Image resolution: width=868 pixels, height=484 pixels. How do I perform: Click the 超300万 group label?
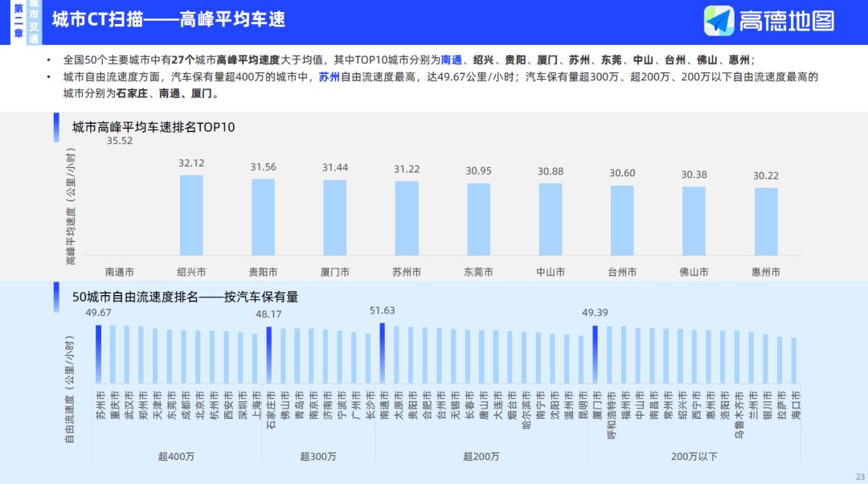[317, 457]
